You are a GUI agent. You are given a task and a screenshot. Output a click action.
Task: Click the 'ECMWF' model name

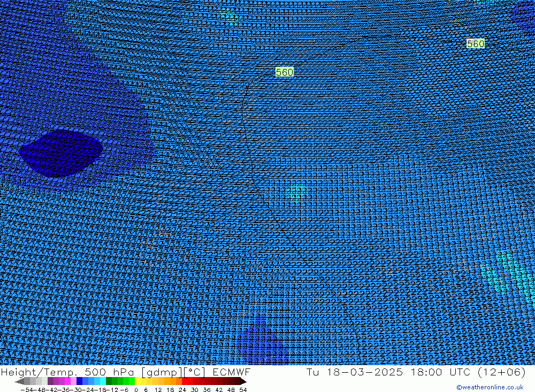(231, 372)
